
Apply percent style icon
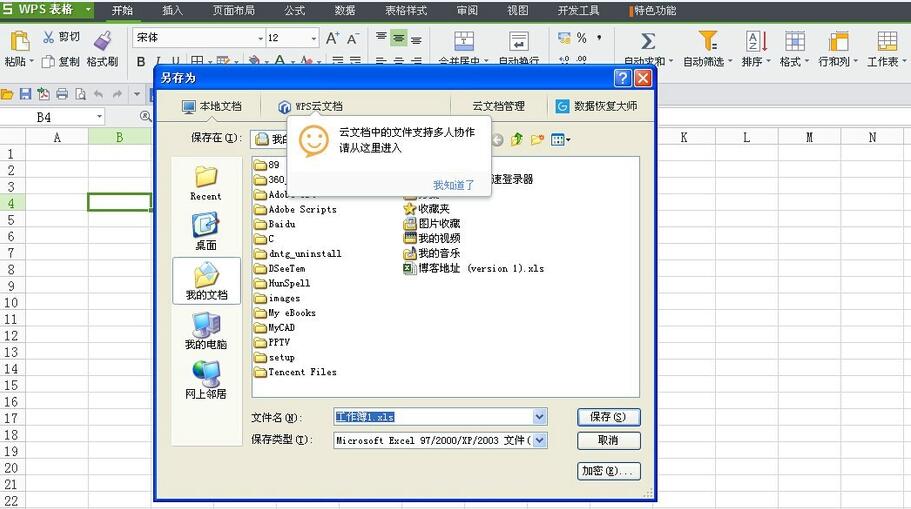582,38
